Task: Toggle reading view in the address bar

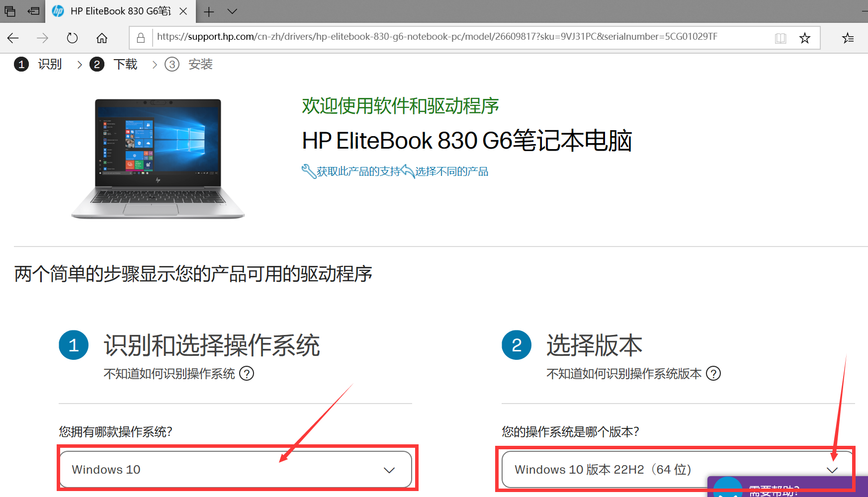Action: tap(781, 38)
